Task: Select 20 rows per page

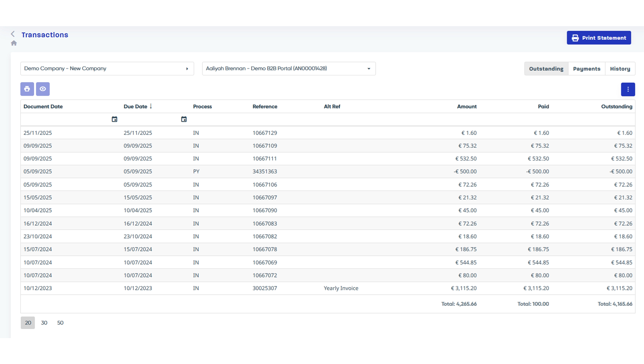Action: [28, 323]
